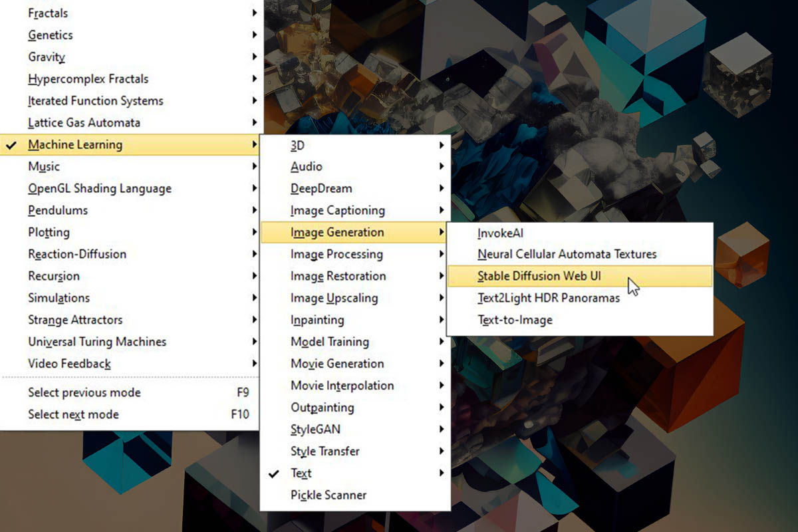Viewport: 798px width, 532px height.
Task: Expand the Fractals submenu arrow
Action: point(254,13)
